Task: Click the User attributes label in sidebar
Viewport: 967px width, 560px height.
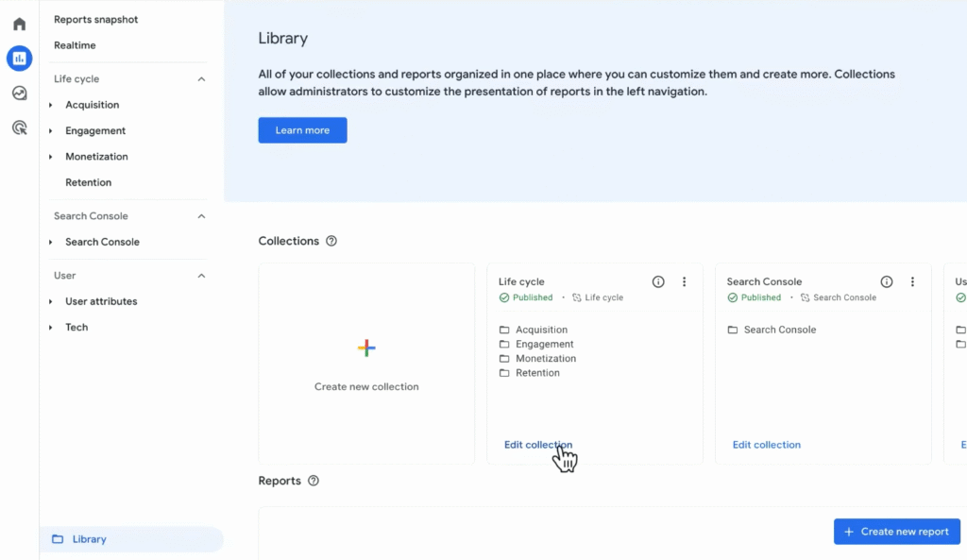Action: click(x=101, y=301)
